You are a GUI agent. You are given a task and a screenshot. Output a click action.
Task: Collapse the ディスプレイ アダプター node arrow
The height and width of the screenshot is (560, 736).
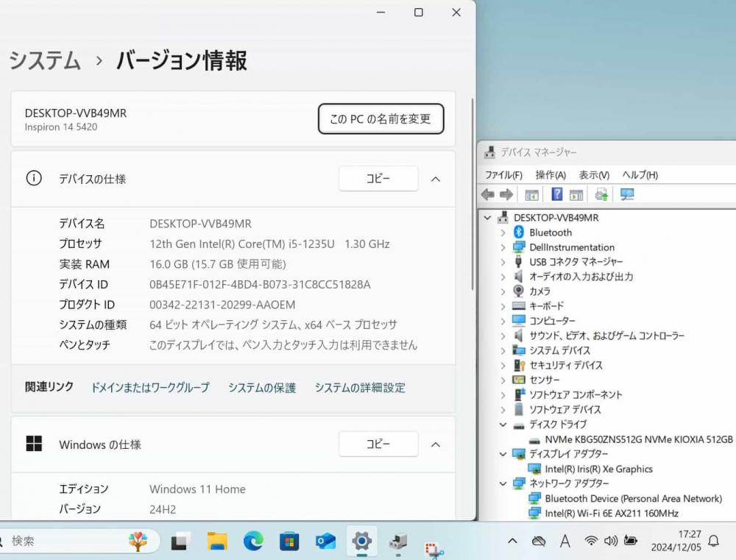click(x=503, y=454)
